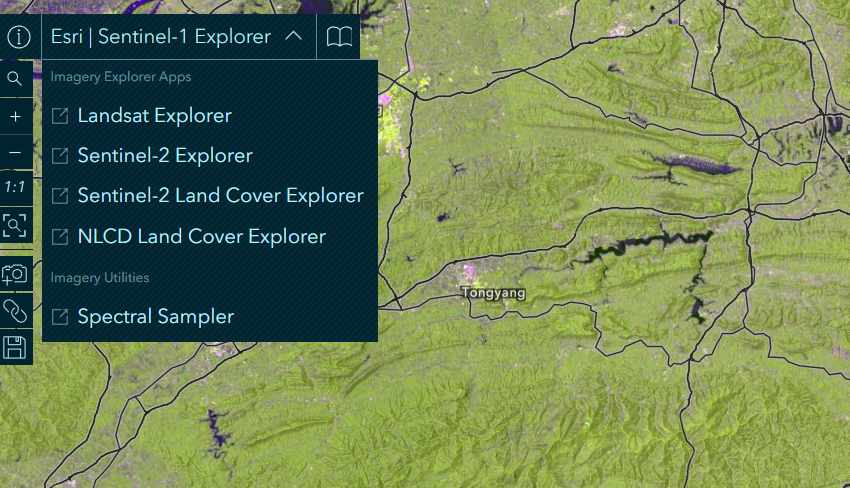Save the scene with the floppy disk icon
The width and height of the screenshot is (850, 488).
15,348
